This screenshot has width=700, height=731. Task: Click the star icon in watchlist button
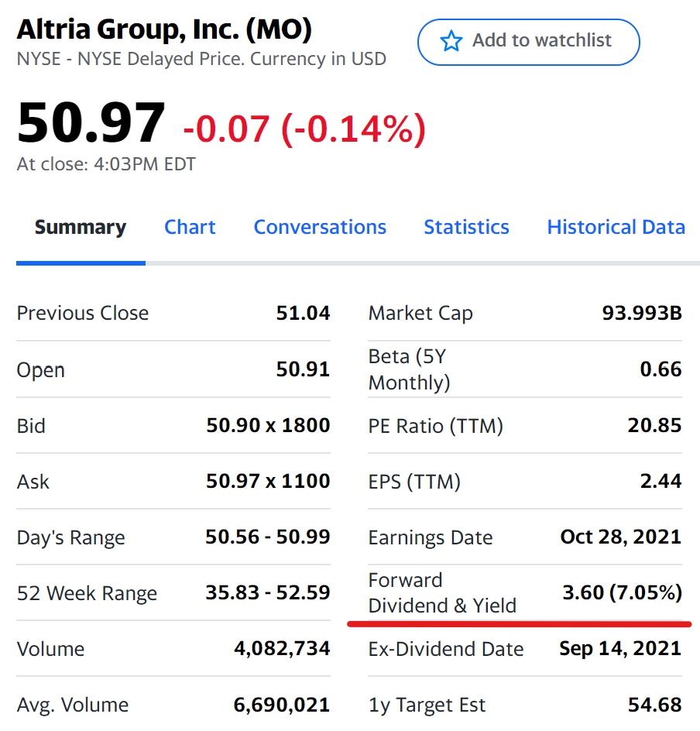[x=451, y=42]
